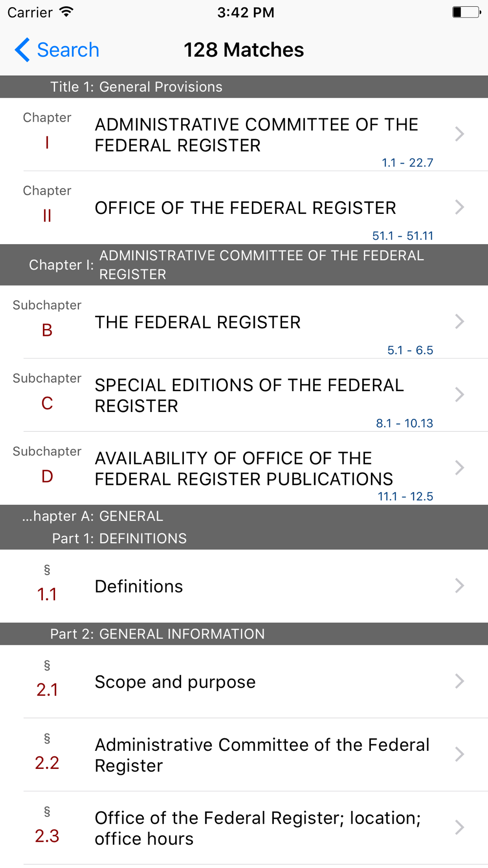The width and height of the screenshot is (488, 868).
Task: Select Administrative Committee of the Federal Register section 2.2
Action: coord(244,755)
